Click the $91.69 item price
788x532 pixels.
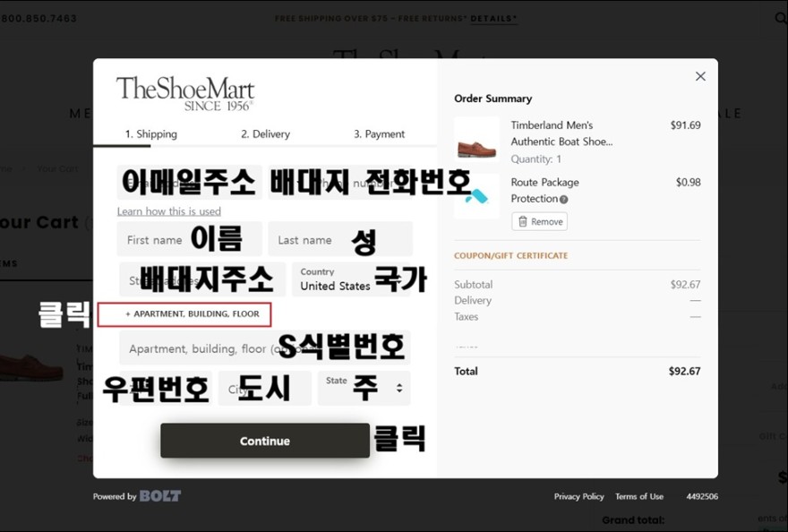[x=686, y=125]
